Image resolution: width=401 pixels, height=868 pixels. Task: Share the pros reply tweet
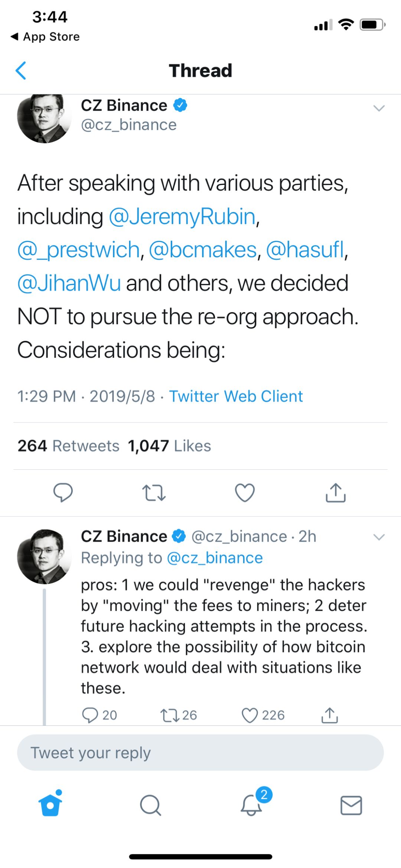coord(329,715)
